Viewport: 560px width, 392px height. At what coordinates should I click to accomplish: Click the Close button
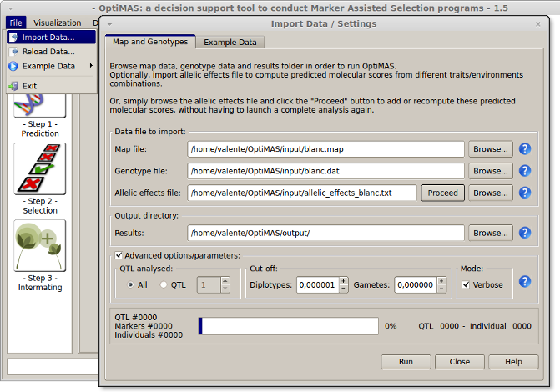pos(460,362)
